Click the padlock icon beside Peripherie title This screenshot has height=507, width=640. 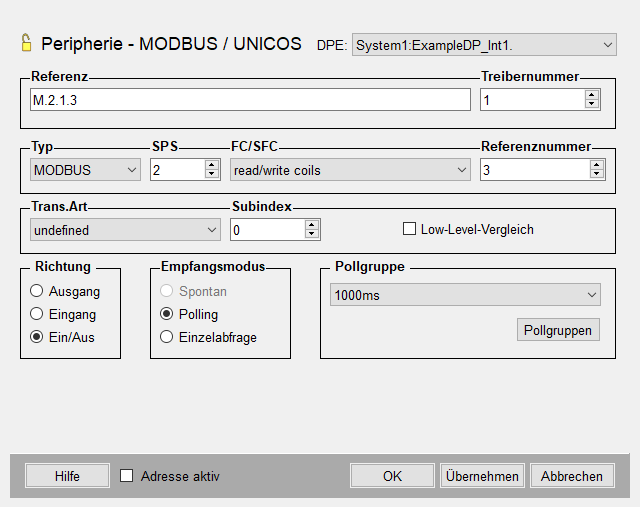[x=27, y=43]
